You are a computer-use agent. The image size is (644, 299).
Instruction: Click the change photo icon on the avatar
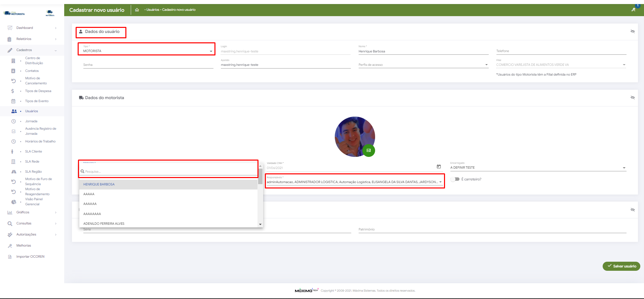pyautogui.click(x=369, y=150)
